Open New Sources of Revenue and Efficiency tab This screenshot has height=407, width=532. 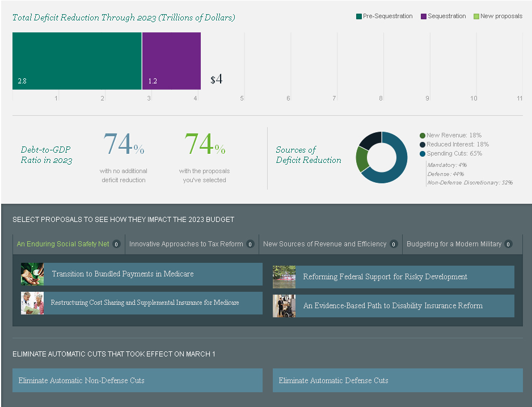(324, 244)
